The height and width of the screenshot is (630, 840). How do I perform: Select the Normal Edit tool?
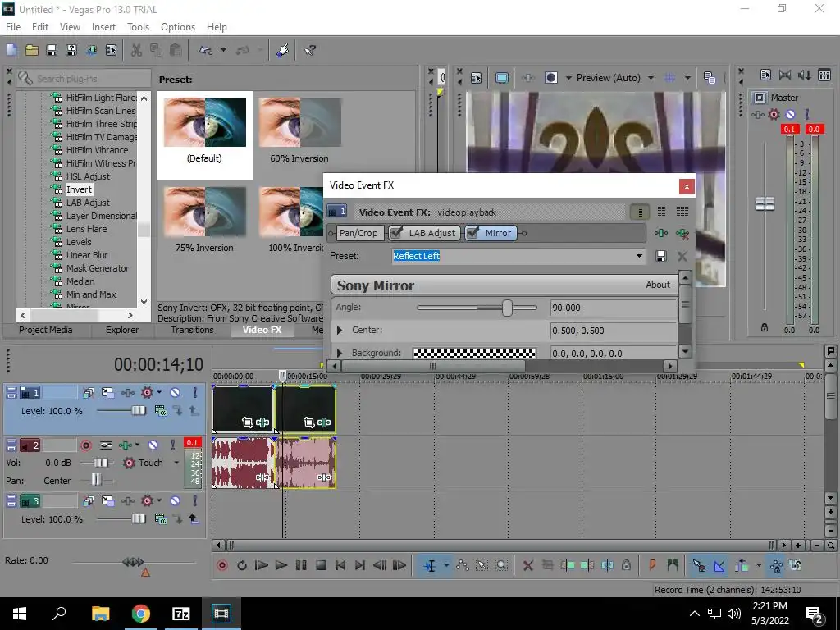430,565
